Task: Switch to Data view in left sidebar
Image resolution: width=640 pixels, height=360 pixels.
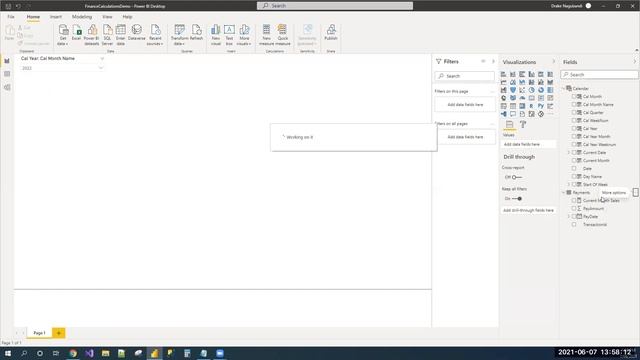Action: tap(7, 74)
